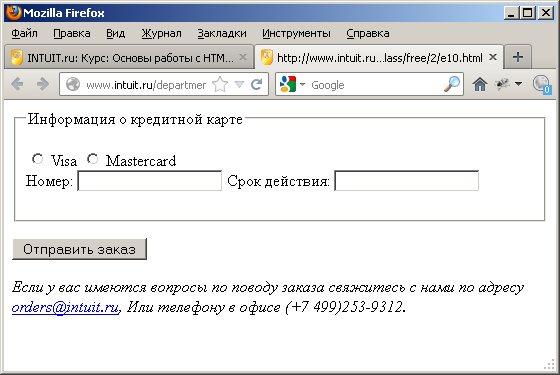Click the Отправить заказ button
560x375 pixels.
click(x=79, y=249)
